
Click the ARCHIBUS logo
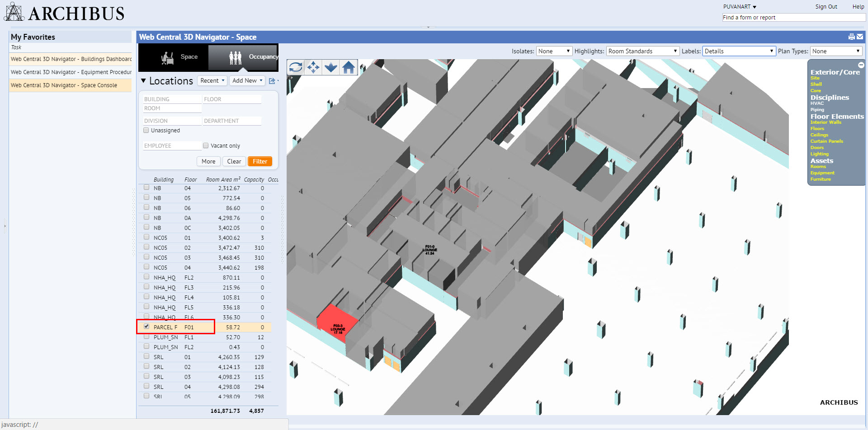pyautogui.click(x=64, y=13)
